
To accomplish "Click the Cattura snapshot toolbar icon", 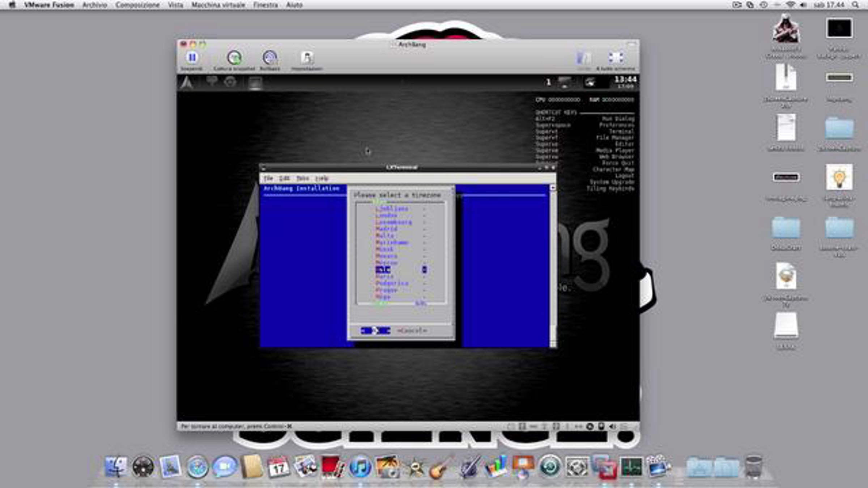I will (x=234, y=58).
